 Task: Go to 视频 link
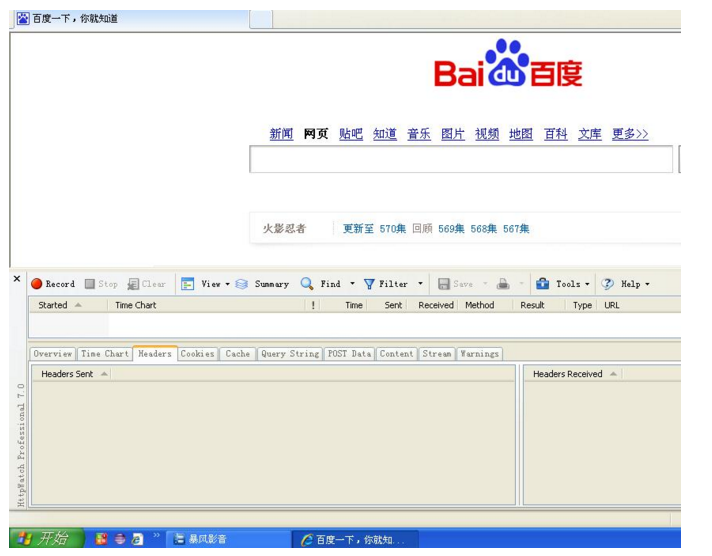point(487,134)
